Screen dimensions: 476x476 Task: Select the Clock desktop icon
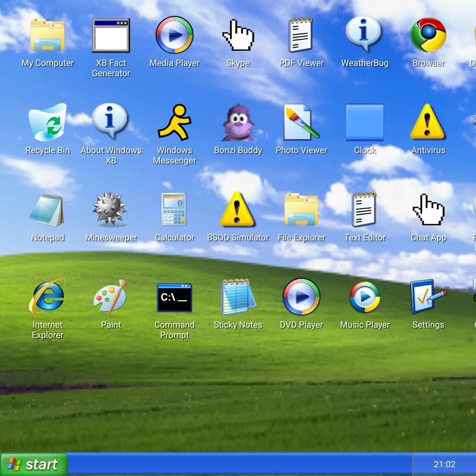(x=365, y=122)
